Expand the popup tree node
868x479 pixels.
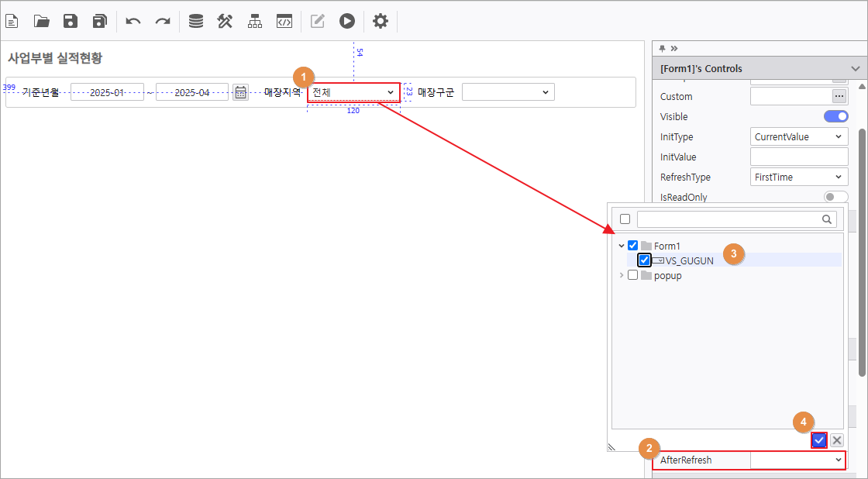(621, 275)
